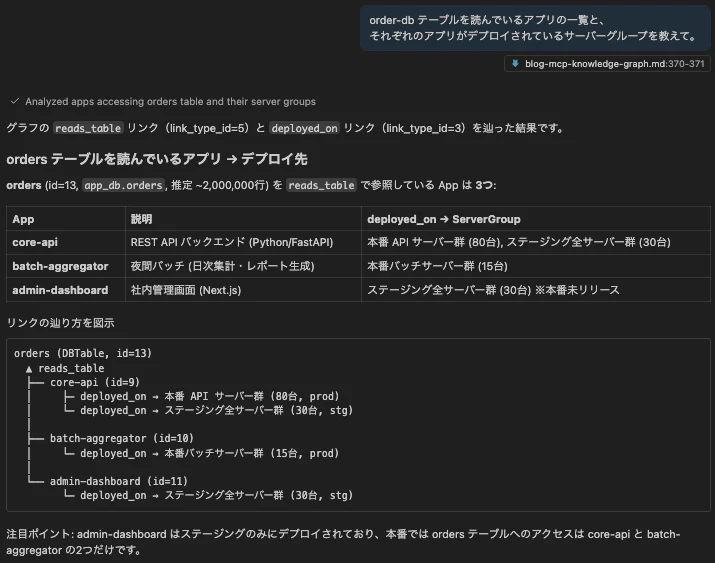Click the cell containing '※本番未リリース'
Viewport: 715px width, 563px height.
(x=536, y=290)
